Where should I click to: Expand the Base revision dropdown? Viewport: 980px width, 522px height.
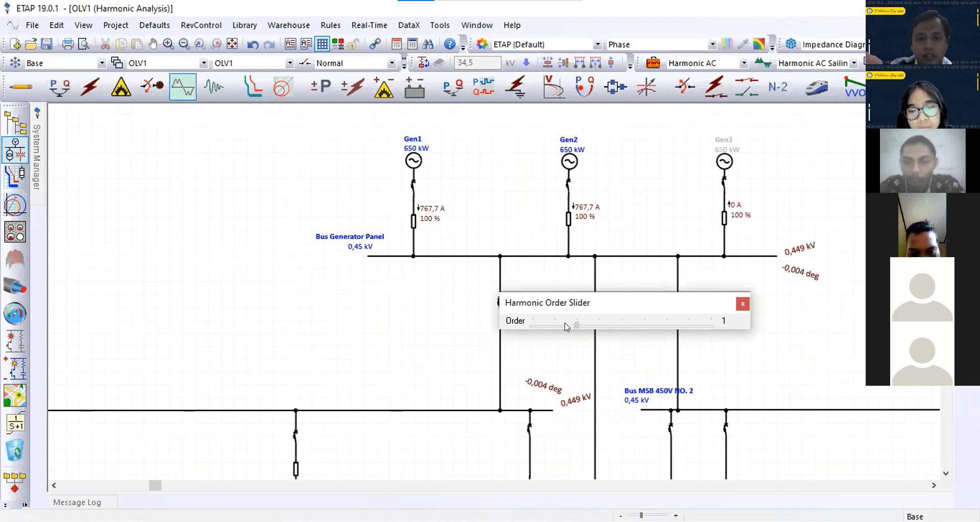102,63
